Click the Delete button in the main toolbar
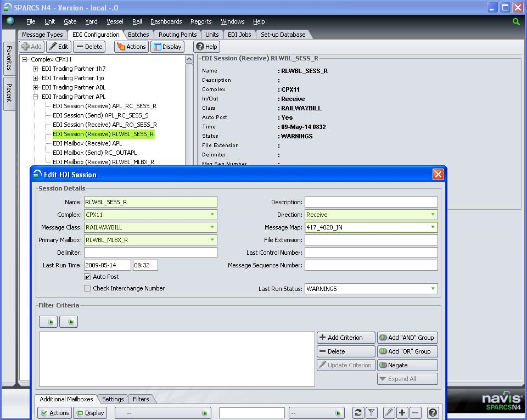527x420 pixels. point(89,47)
